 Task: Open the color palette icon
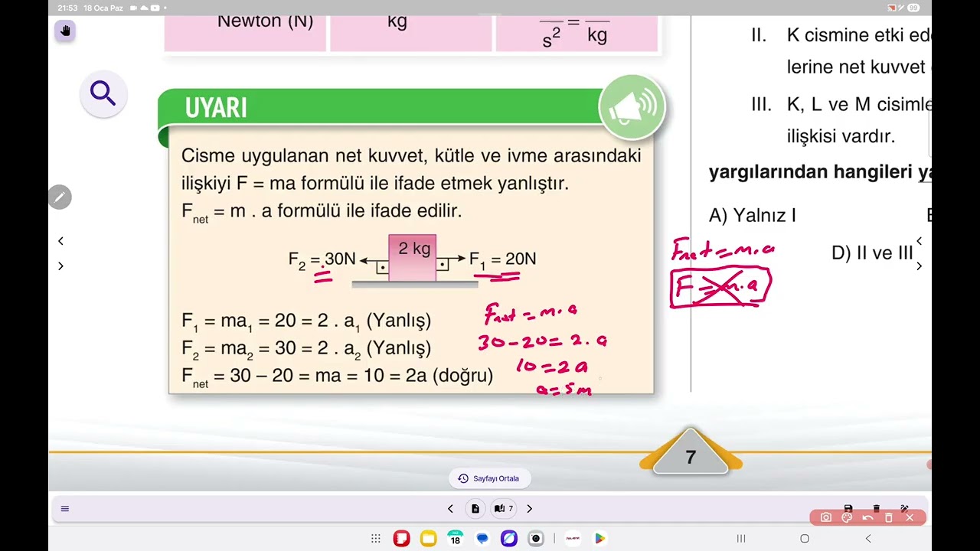847,517
